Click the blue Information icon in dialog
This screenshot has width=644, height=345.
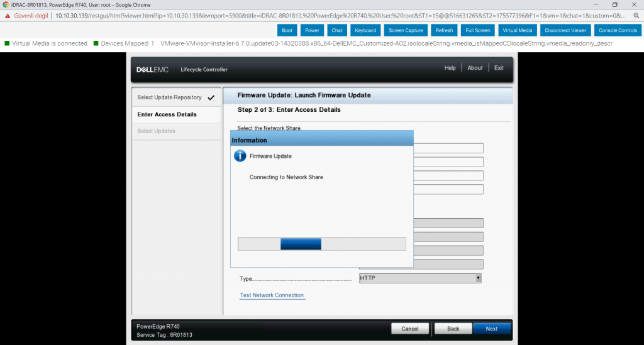240,156
